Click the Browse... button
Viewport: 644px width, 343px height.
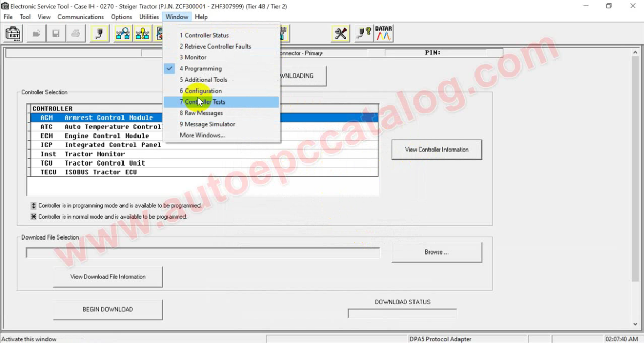click(x=437, y=252)
